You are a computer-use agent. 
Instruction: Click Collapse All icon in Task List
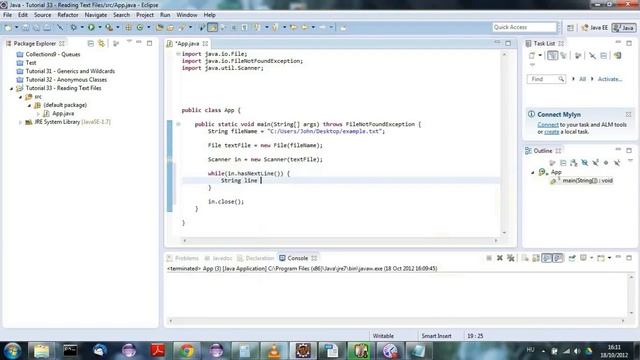click(604, 56)
